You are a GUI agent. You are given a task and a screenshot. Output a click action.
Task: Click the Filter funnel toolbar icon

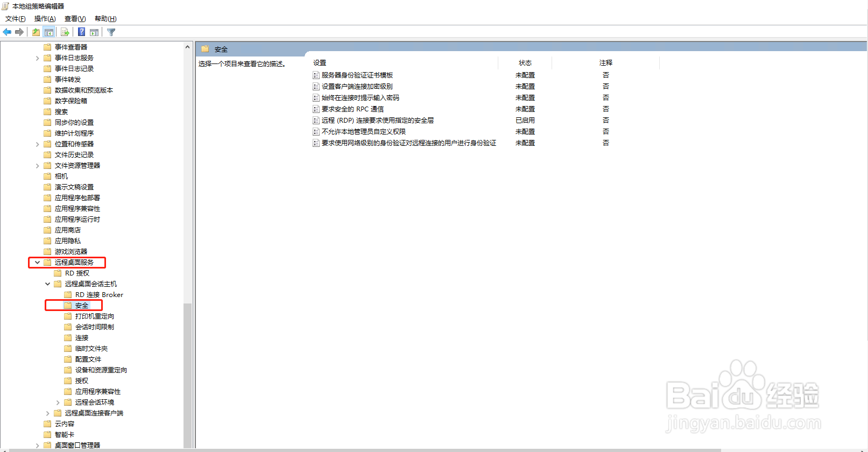tap(111, 32)
